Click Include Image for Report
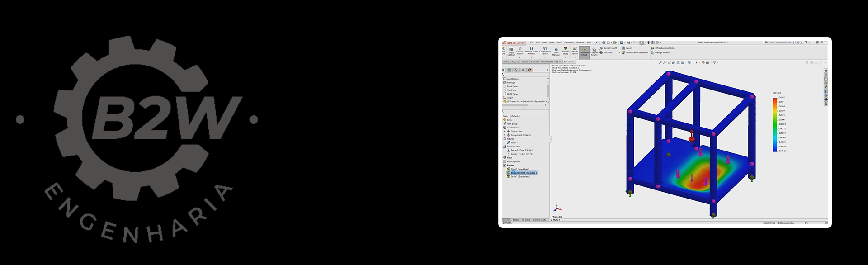The width and height of the screenshot is (868, 265). [x=635, y=52]
